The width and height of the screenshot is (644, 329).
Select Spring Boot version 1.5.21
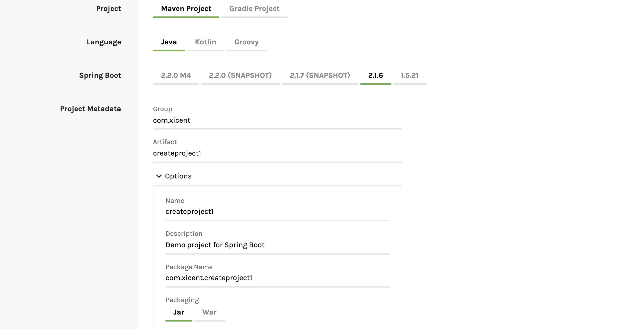409,76
